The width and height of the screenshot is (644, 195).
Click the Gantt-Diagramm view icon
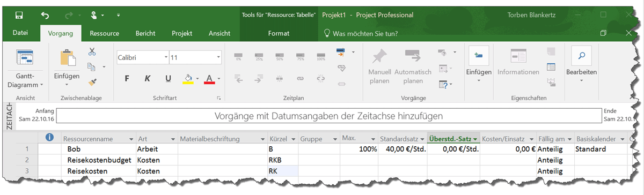(x=25, y=57)
